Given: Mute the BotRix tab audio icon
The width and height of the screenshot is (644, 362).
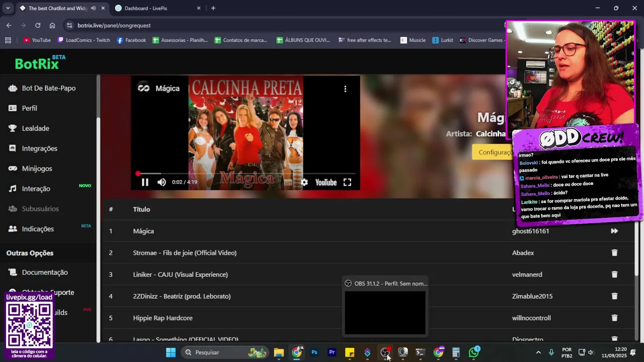Looking at the screenshot, I should click(93, 8).
